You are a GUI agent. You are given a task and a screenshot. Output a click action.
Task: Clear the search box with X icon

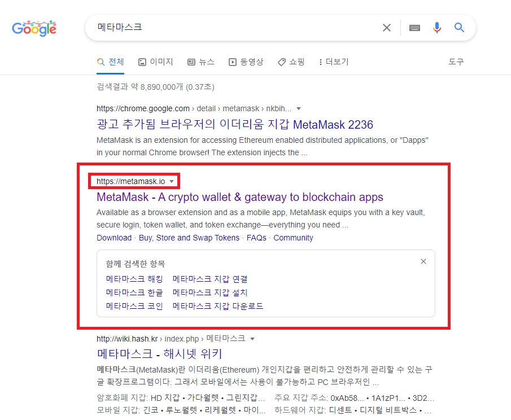[387, 28]
